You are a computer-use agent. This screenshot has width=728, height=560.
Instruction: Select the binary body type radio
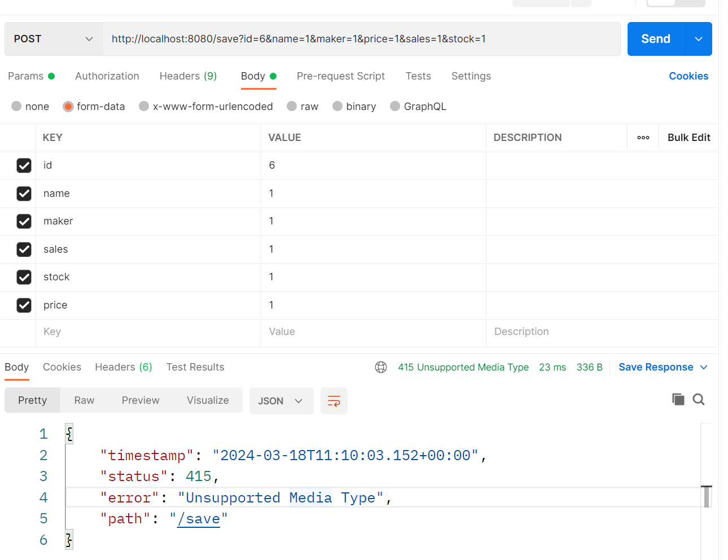337,106
